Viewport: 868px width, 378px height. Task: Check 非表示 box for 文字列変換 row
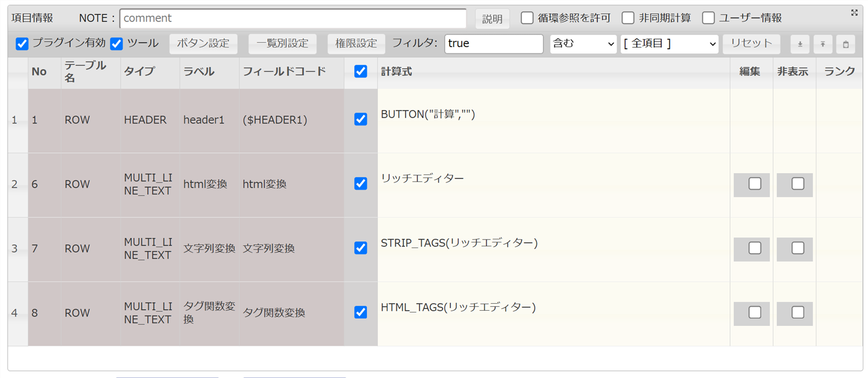(x=798, y=248)
